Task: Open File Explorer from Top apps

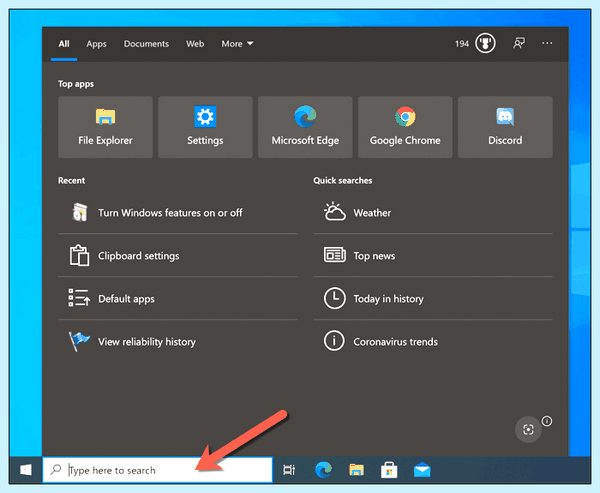Action: coord(105,127)
